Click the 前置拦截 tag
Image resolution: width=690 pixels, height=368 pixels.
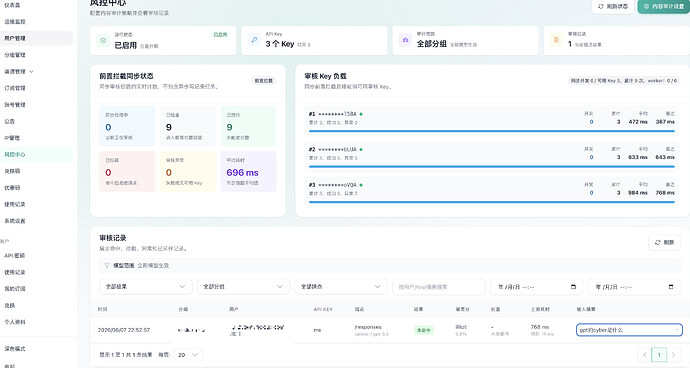264,81
